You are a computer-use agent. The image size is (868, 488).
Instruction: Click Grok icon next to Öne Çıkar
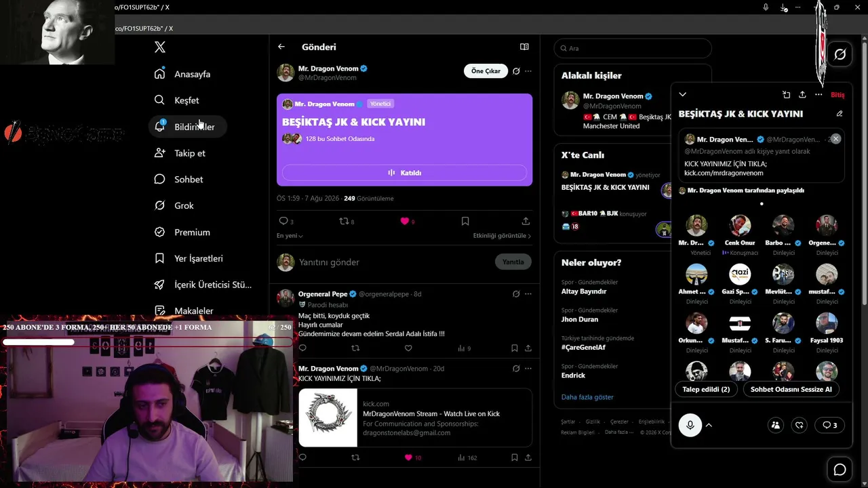pos(516,70)
